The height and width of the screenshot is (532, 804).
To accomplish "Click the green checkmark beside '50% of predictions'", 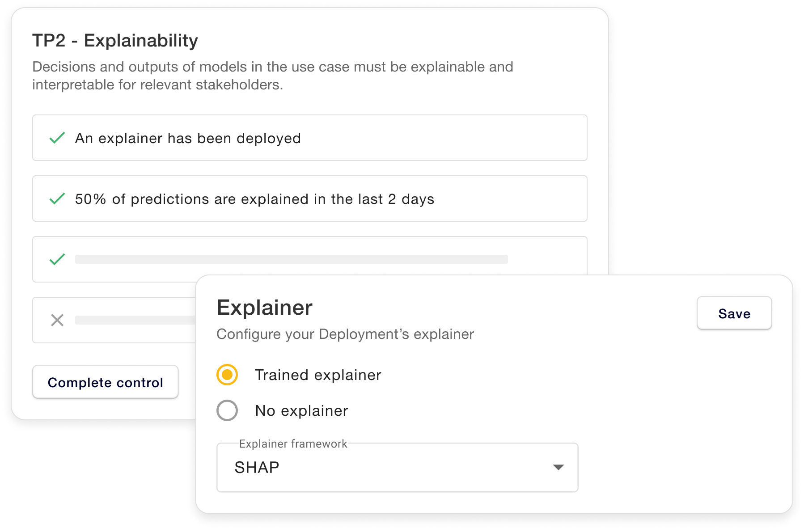I will pos(57,198).
